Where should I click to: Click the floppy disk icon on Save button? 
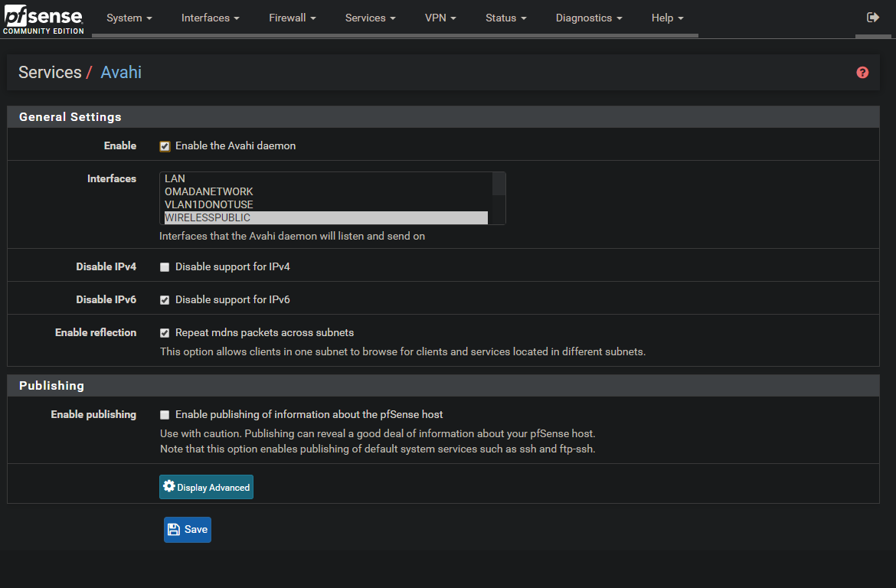point(175,529)
